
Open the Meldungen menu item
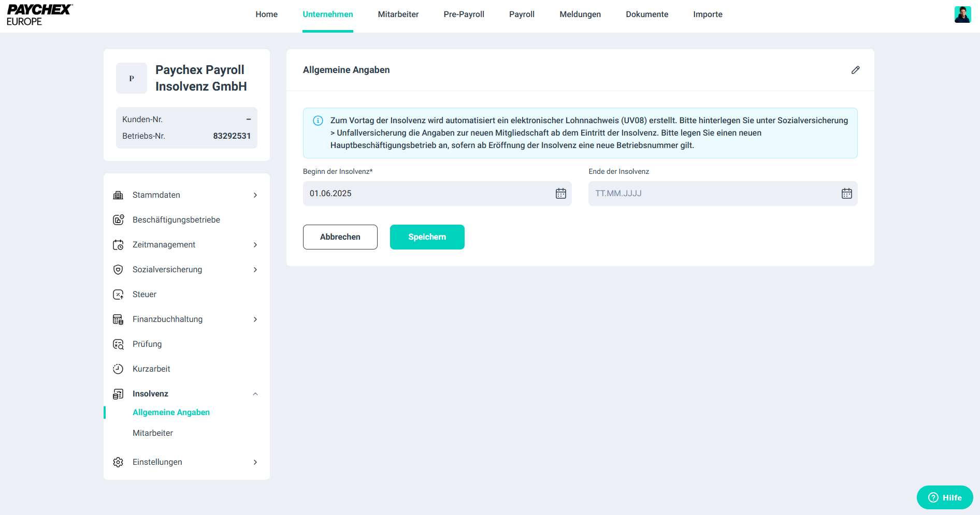(x=580, y=14)
